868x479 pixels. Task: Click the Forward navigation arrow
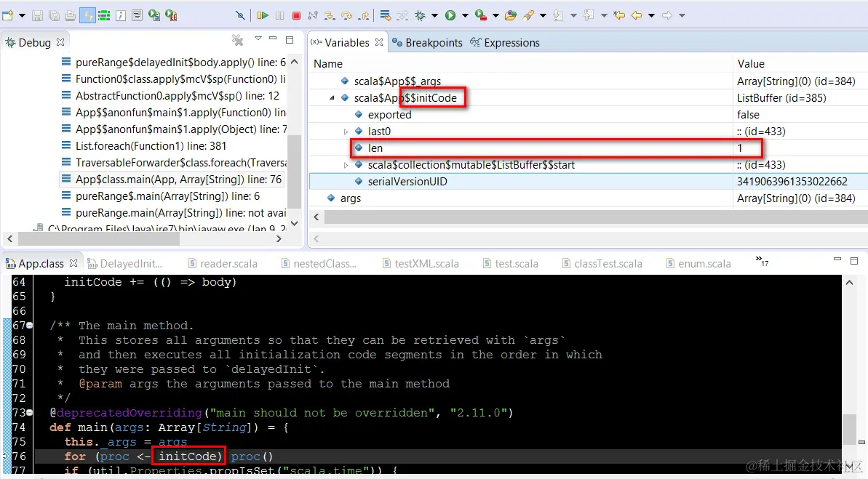point(667,15)
